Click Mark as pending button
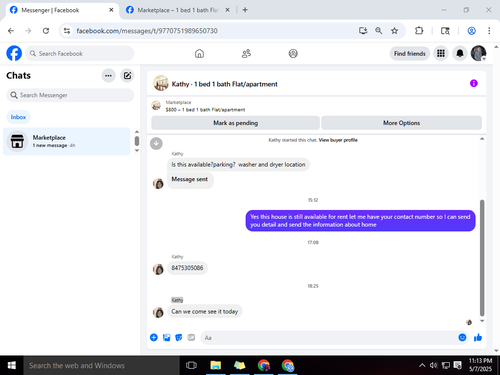 [x=235, y=123]
